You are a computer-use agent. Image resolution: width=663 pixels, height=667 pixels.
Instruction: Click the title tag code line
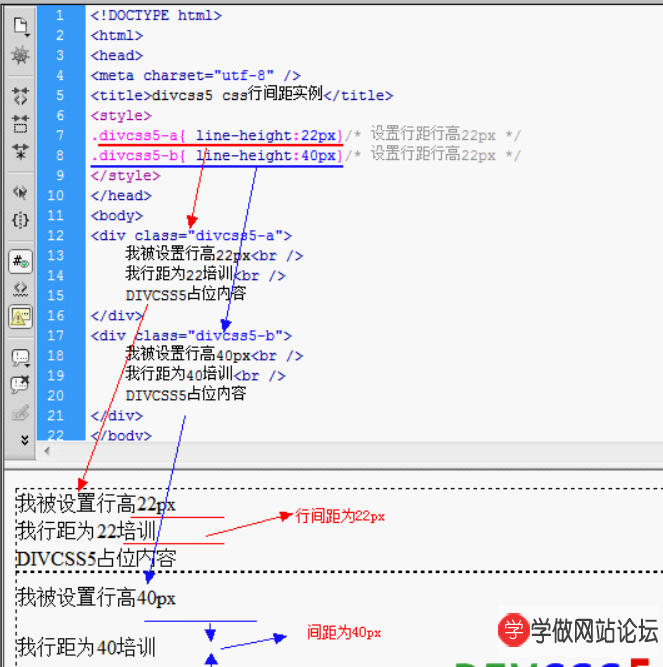[241, 95]
